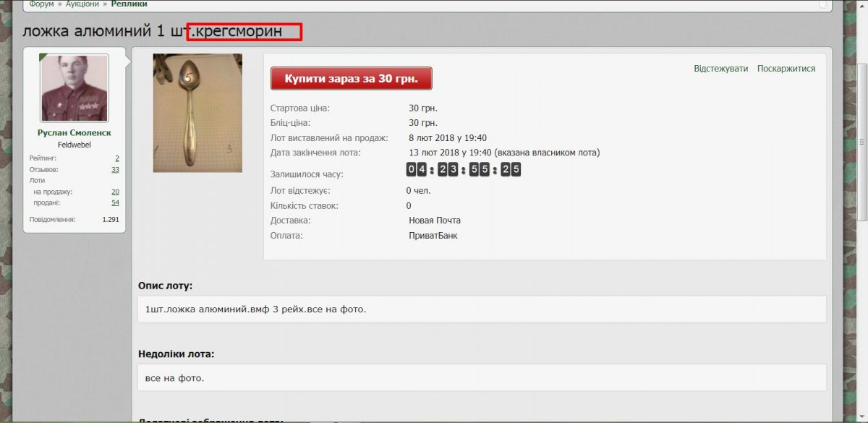Click the 'Відстежувати' link
Screen dimensions: 868x423
(720, 69)
